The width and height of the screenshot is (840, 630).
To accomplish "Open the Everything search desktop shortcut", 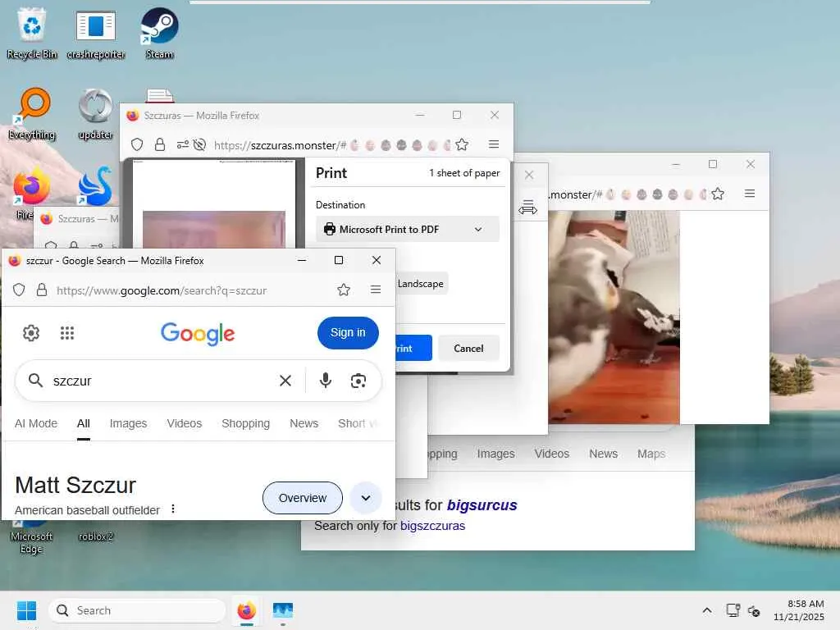I will [x=32, y=113].
